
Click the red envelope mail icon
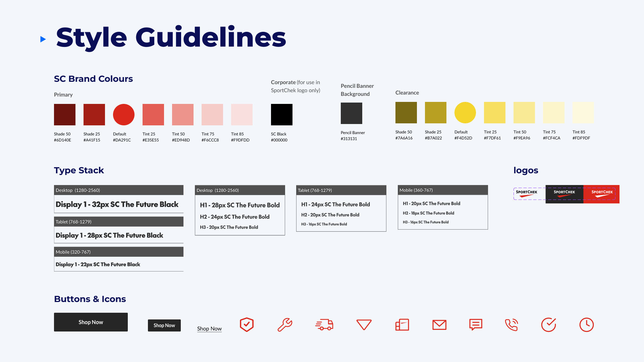(439, 325)
